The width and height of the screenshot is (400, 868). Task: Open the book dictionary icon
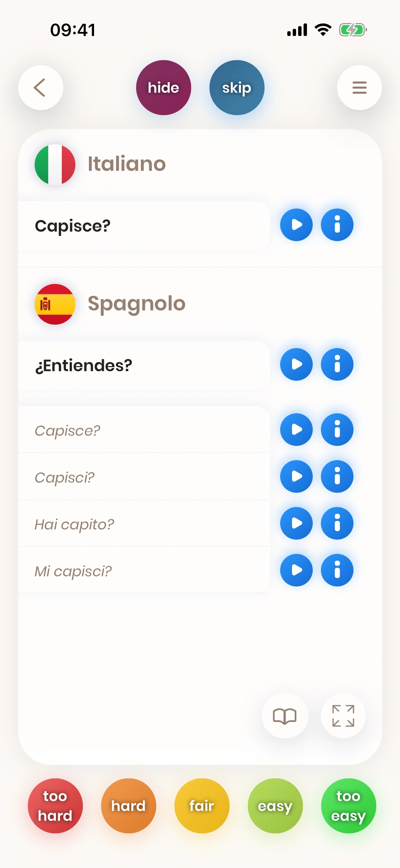tap(285, 716)
